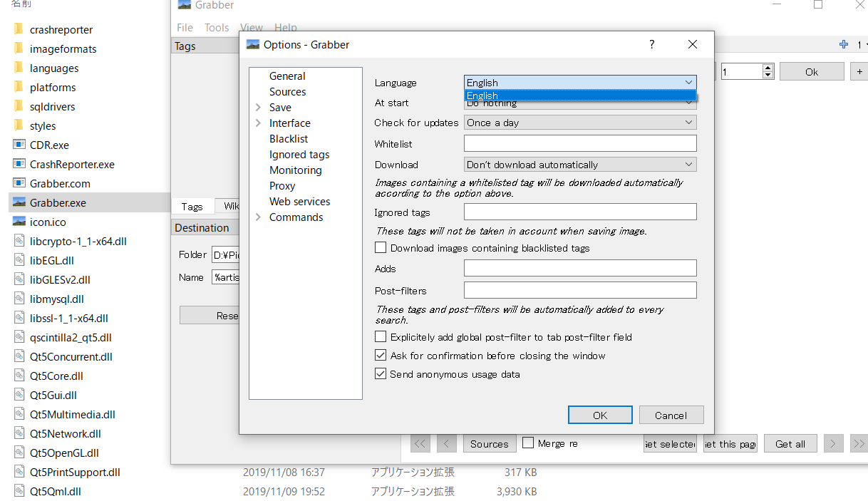Enable Download images containing blacklisted tags
868x501 pixels.
pos(381,248)
